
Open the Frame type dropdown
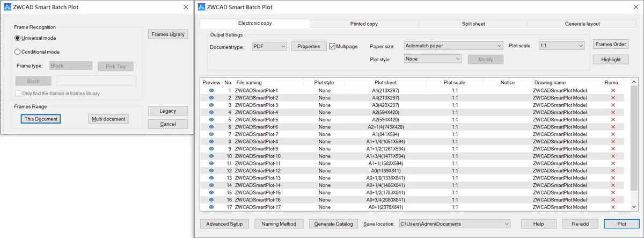tap(71, 66)
